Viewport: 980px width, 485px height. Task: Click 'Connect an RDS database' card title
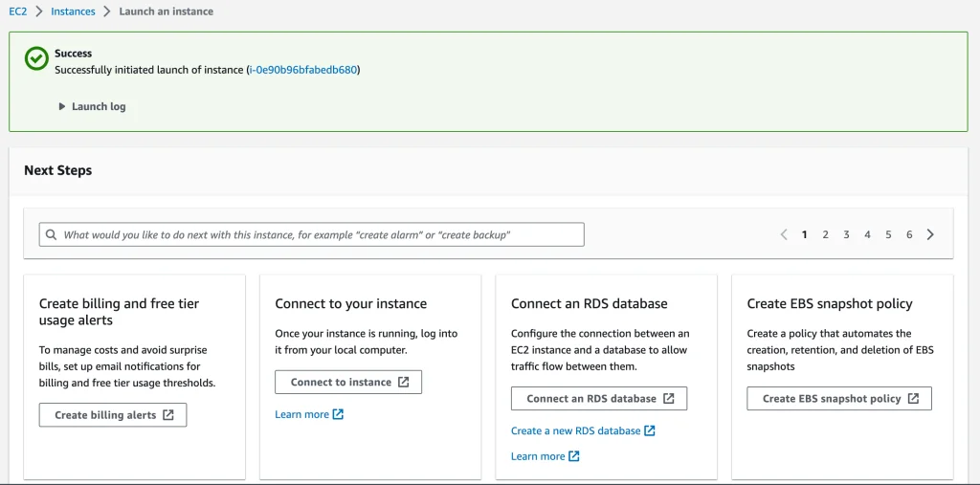point(590,304)
